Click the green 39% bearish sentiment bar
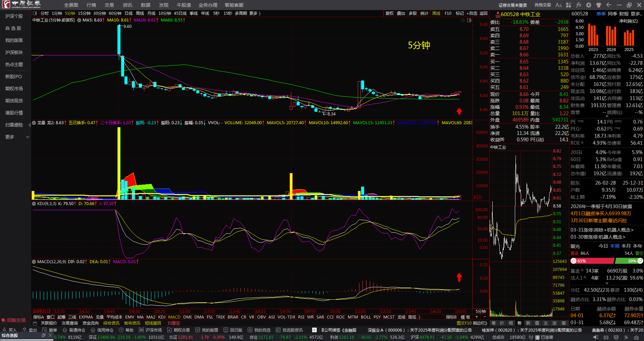The width and height of the screenshot is (644, 341). pos(629,261)
